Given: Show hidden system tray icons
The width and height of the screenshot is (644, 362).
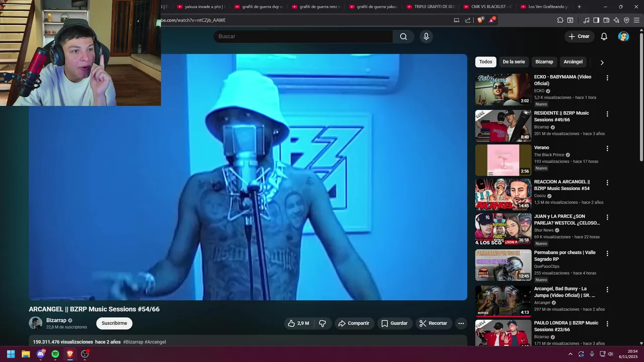Looking at the screenshot, I should tap(570, 354).
